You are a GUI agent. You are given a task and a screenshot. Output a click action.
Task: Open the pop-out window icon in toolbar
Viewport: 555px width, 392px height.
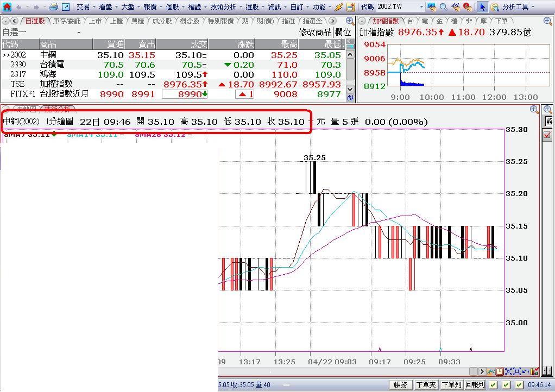click(66, 7)
